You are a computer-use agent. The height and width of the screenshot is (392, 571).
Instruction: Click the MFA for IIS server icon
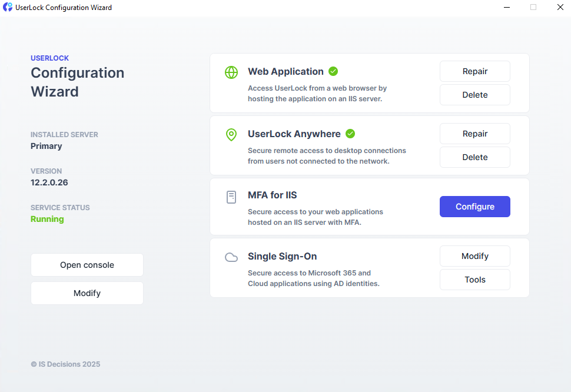coord(231,197)
